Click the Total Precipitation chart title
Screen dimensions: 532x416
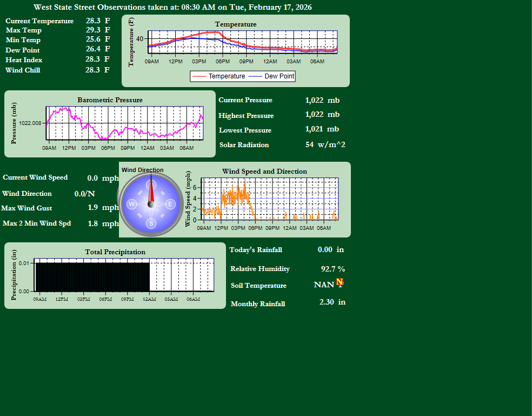(x=115, y=252)
